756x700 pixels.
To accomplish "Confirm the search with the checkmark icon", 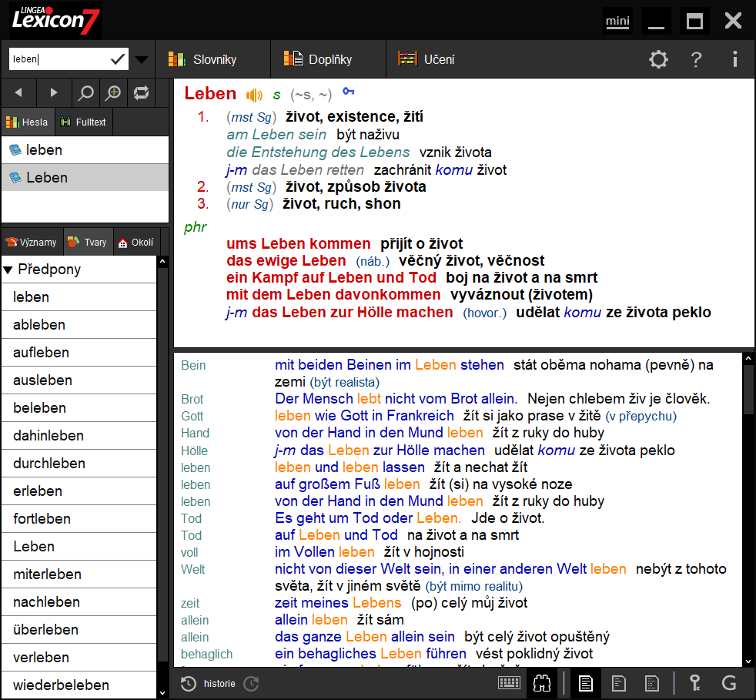I will (x=118, y=59).
